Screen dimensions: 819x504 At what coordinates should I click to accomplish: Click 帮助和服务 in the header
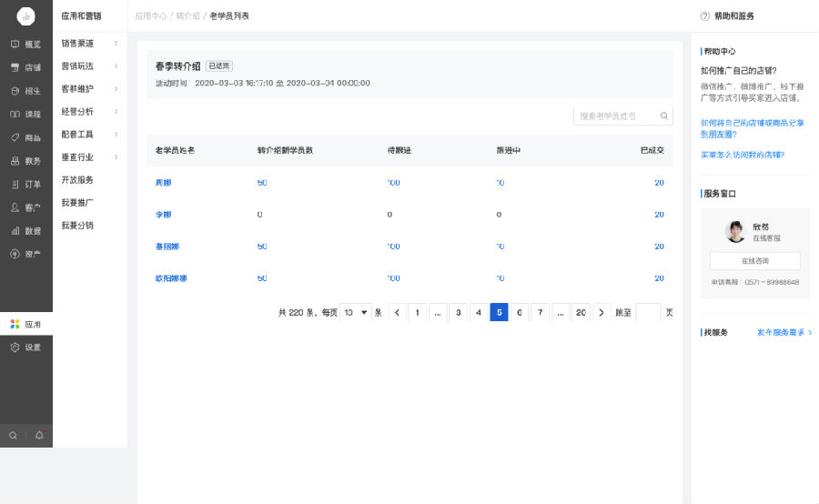coord(733,16)
